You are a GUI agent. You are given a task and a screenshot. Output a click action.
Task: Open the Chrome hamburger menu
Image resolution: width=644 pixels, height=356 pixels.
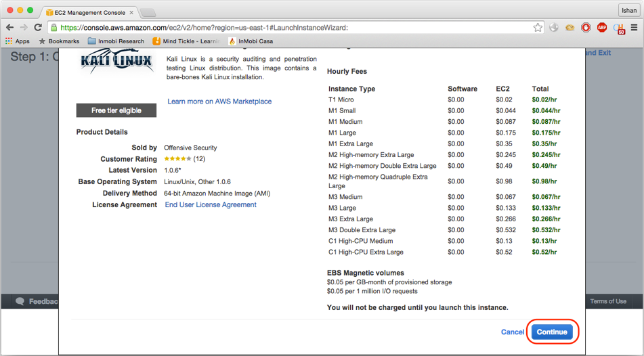point(634,28)
